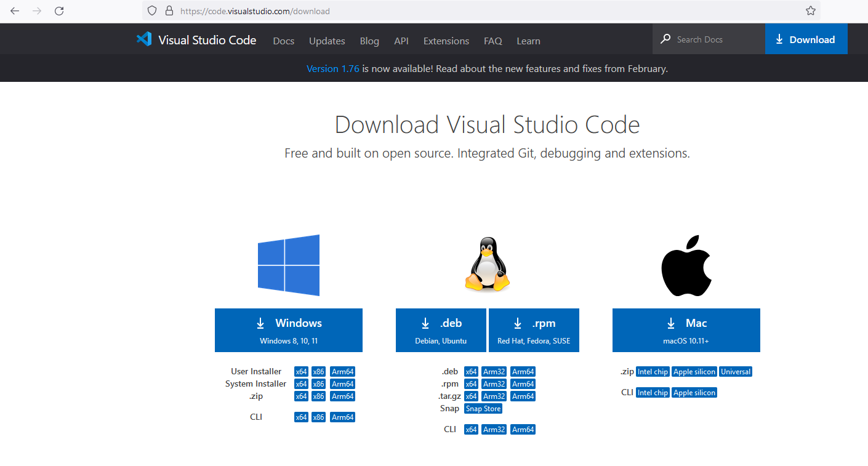Download Linux .rpm Arm32
This screenshot has width=868, height=466.
(494, 384)
